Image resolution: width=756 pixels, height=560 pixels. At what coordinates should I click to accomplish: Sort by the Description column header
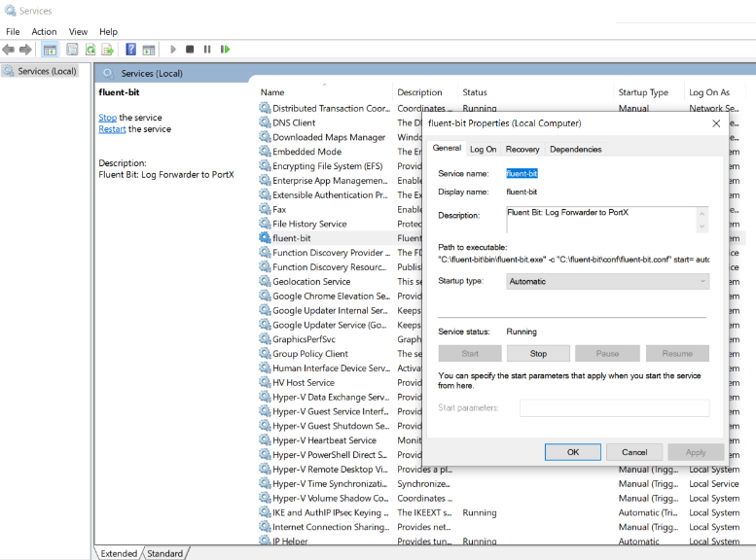click(420, 92)
